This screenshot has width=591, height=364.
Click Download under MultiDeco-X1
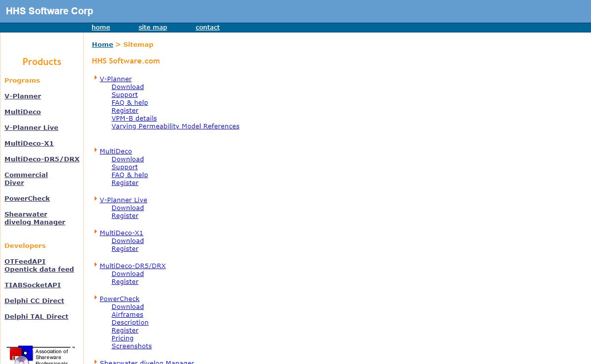pos(128,241)
